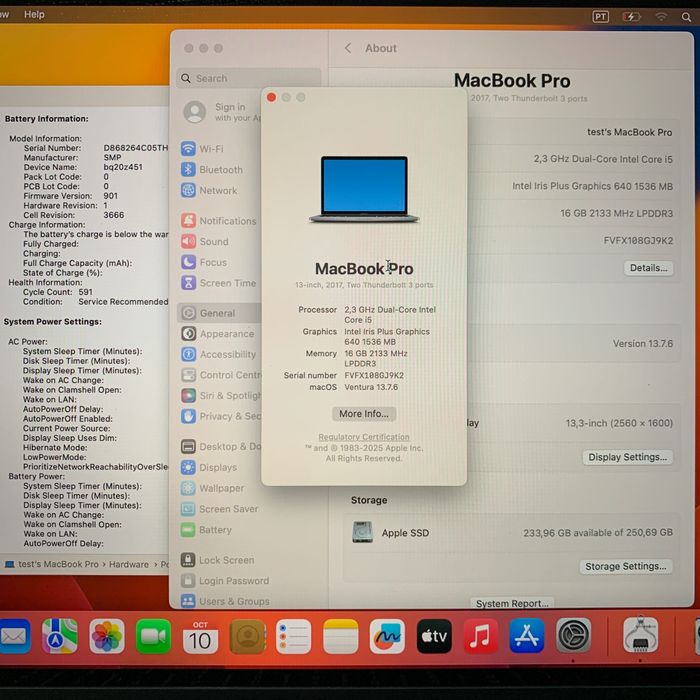Image resolution: width=700 pixels, height=700 pixels.
Task: Open Sound speaker icon in sidebar
Action: (x=188, y=242)
